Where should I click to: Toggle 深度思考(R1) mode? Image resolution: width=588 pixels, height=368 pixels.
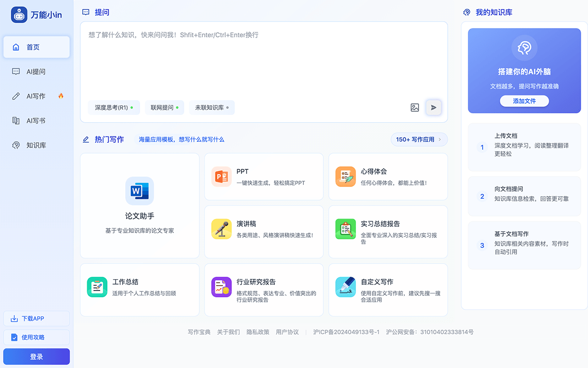114,107
